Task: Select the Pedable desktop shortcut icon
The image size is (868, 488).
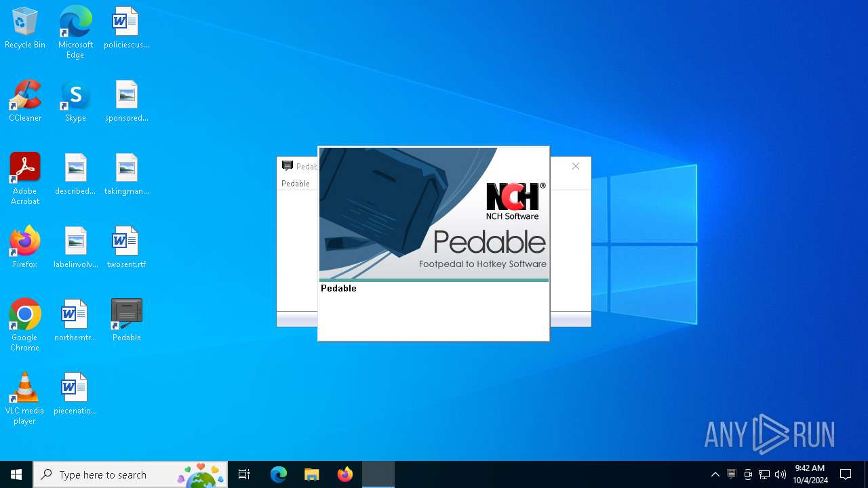Action: pyautogui.click(x=126, y=321)
